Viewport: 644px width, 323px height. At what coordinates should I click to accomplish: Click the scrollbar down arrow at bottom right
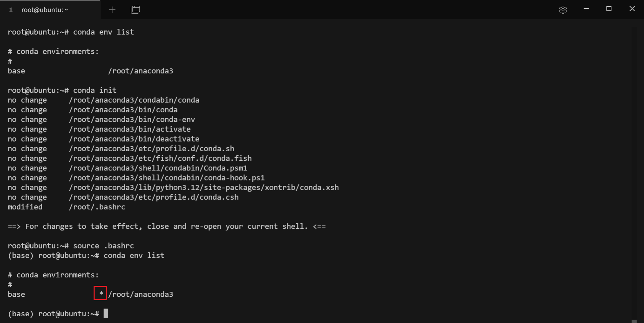(x=634, y=321)
